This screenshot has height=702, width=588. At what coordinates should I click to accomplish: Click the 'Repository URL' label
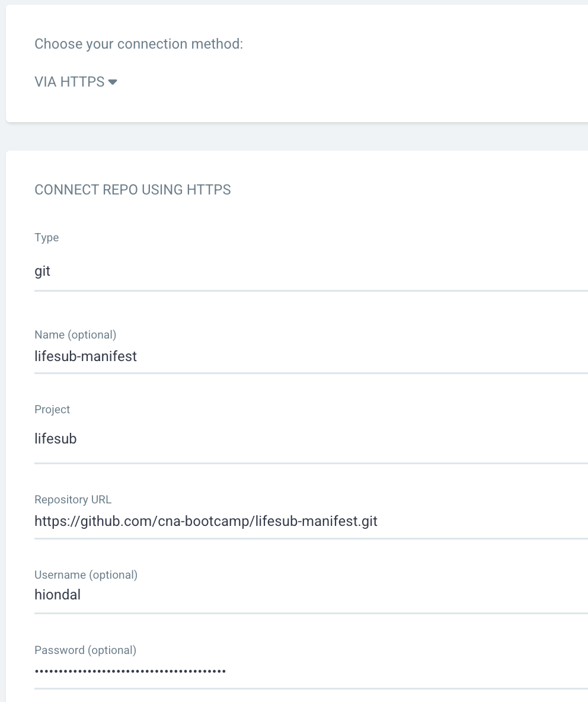[x=73, y=499]
